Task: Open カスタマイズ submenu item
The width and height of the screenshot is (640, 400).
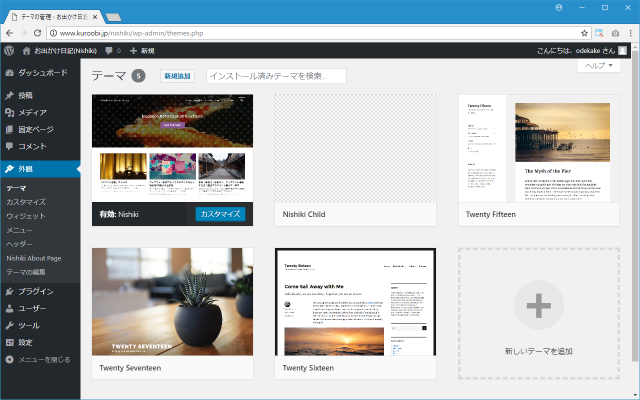Action: tap(26, 202)
